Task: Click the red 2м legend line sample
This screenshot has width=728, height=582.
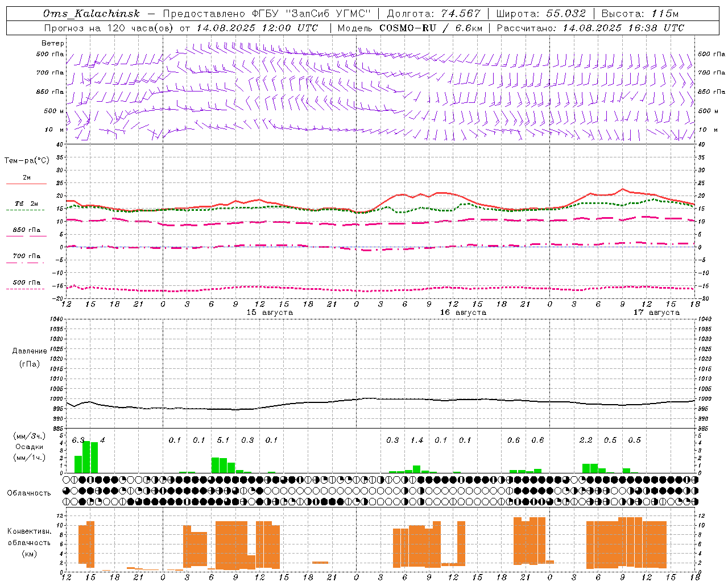Action: (x=26, y=184)
